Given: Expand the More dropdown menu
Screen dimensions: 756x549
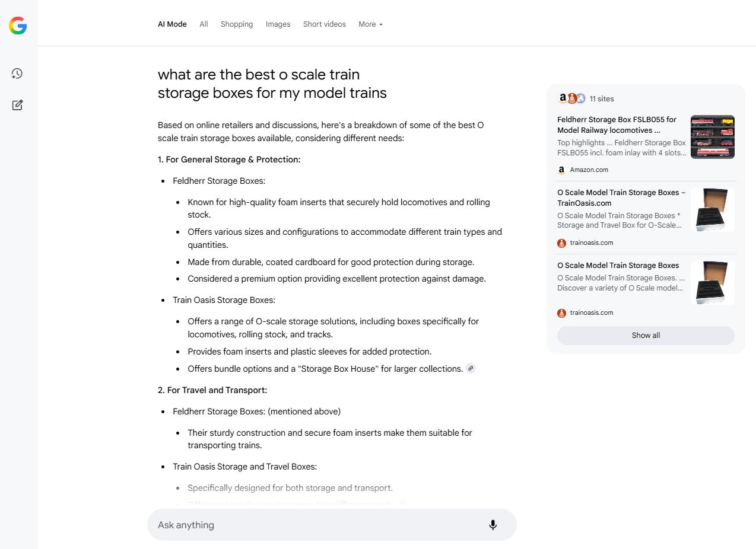Looking at the screenshot, I should (x=370, y=24).
